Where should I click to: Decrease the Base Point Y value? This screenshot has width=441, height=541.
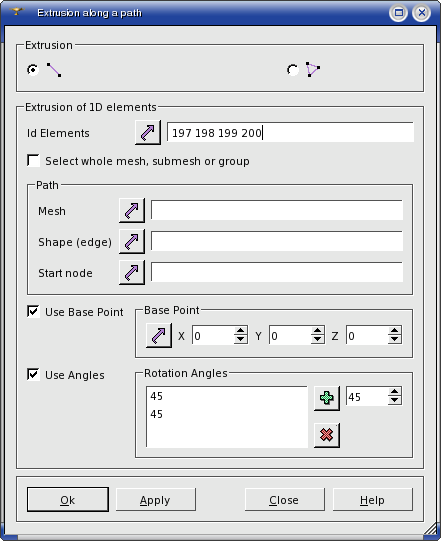tap(317, 340)
